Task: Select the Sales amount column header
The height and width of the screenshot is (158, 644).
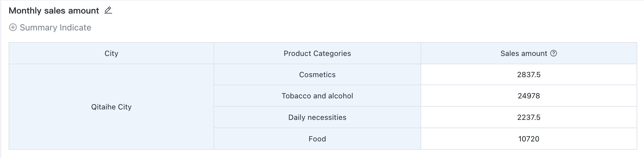Action: 529,53
